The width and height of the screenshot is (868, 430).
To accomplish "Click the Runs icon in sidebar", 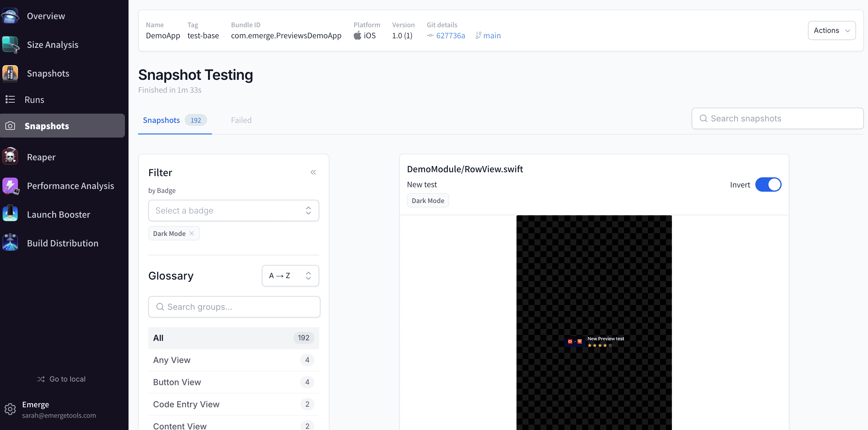I will coord(10,99).
